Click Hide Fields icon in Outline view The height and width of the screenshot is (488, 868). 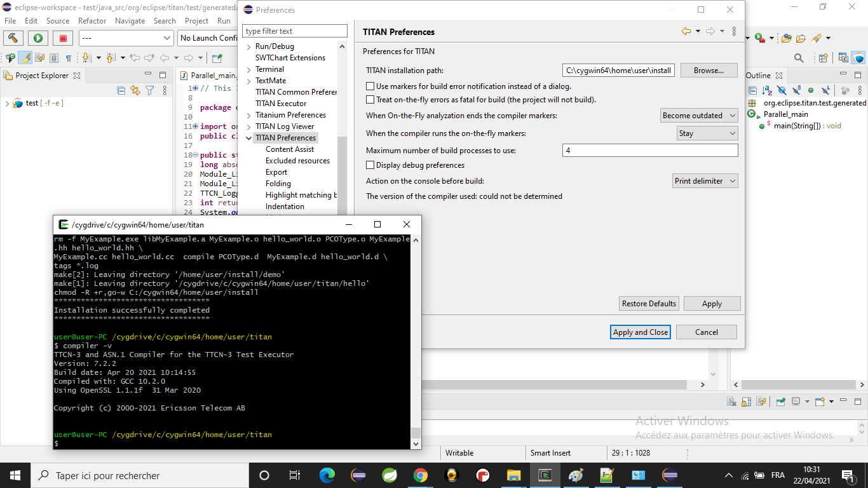click(782, 91)
